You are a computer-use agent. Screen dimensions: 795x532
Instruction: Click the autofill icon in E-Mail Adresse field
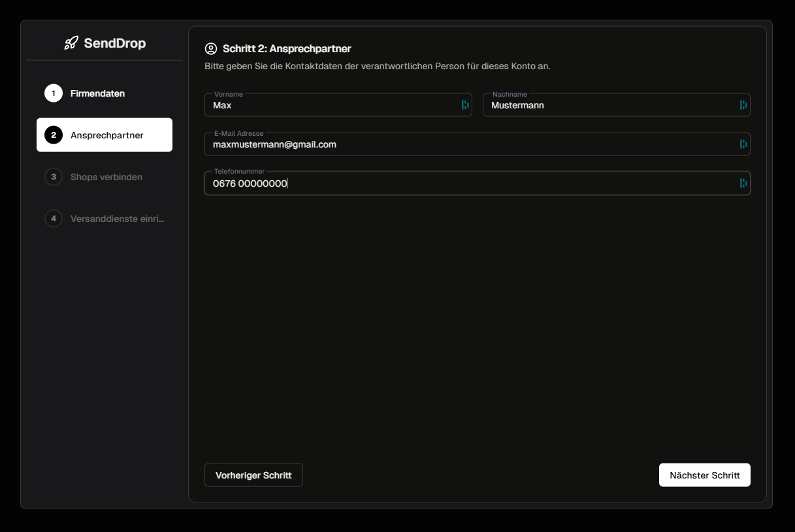tap(743, 144)
